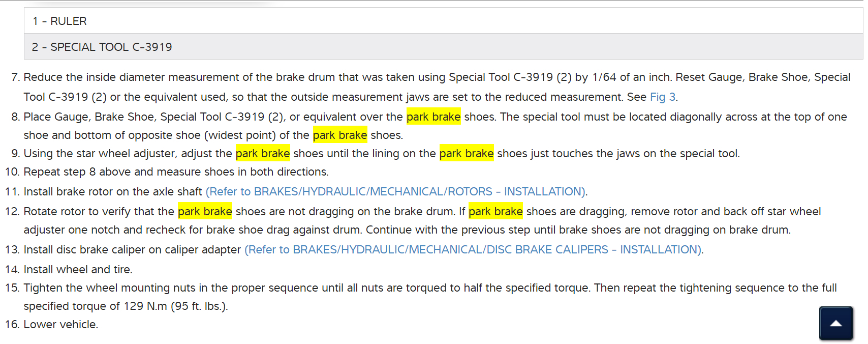Click first highlighted "park brake" in step 8

(433, 117)
